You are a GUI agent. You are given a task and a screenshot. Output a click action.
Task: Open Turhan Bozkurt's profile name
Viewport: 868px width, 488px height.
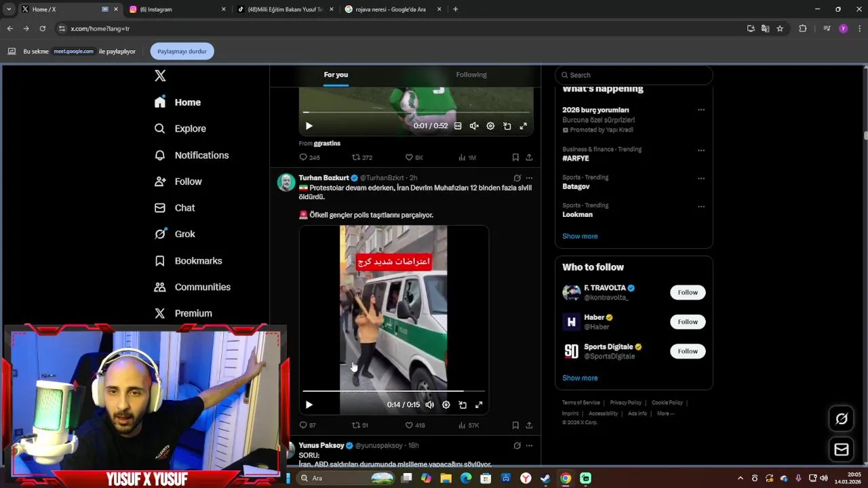point(323,178)
